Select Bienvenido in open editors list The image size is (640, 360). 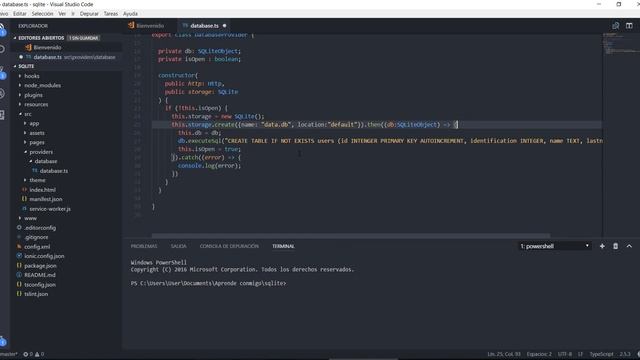click(47, 47)
